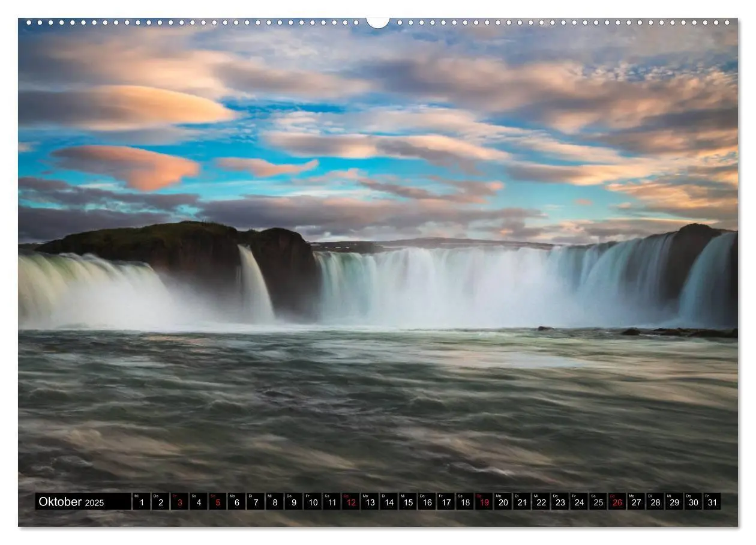
Task: Click the red Sunday date 26
Action: click(x=617, y=502)
